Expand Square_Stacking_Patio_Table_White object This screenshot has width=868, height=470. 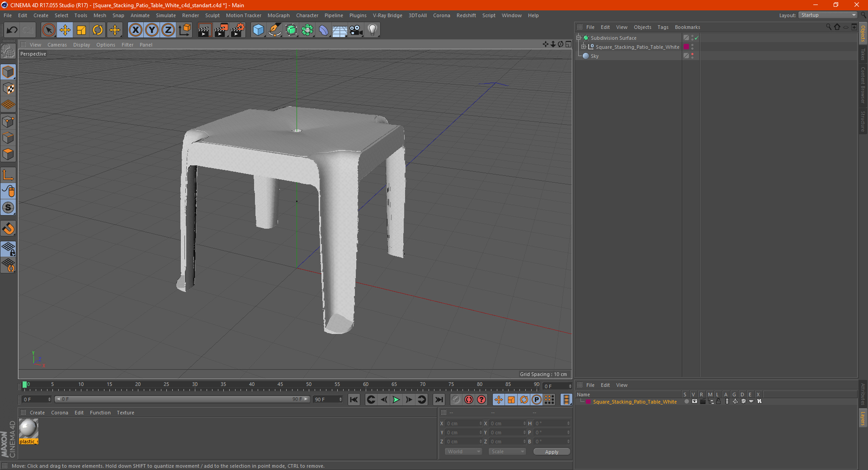tap(584, 47)
